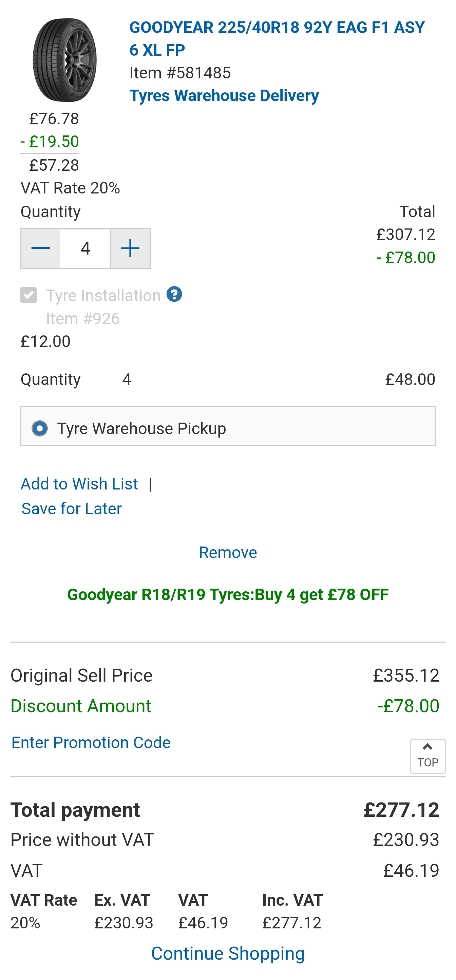Save the tyre for later
This screenshot has height=980, width=456.
(72, 509)
